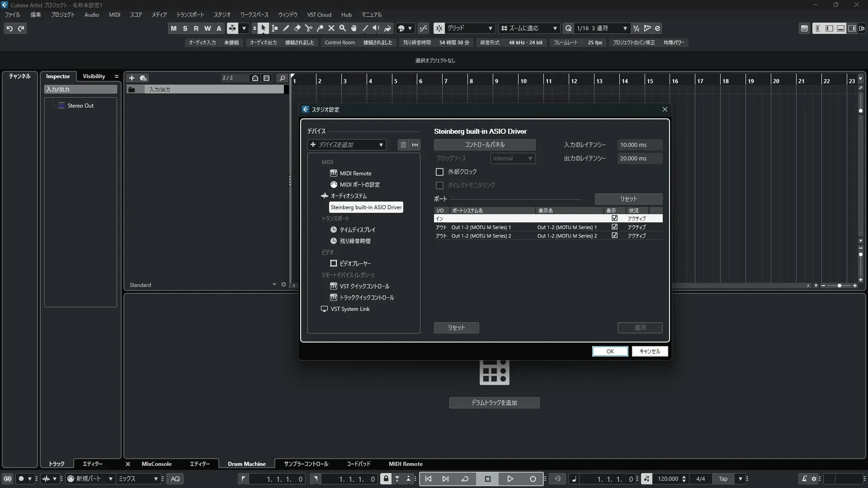This screenshot has width=868, height=488.
Task: Select the Scissors split tool
Action: coord(309,28)
